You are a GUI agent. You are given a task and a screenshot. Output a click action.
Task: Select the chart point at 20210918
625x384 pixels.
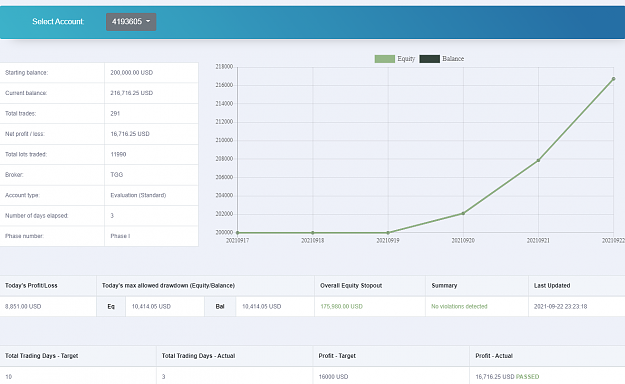pyautogui.click(x=313, y=232)
